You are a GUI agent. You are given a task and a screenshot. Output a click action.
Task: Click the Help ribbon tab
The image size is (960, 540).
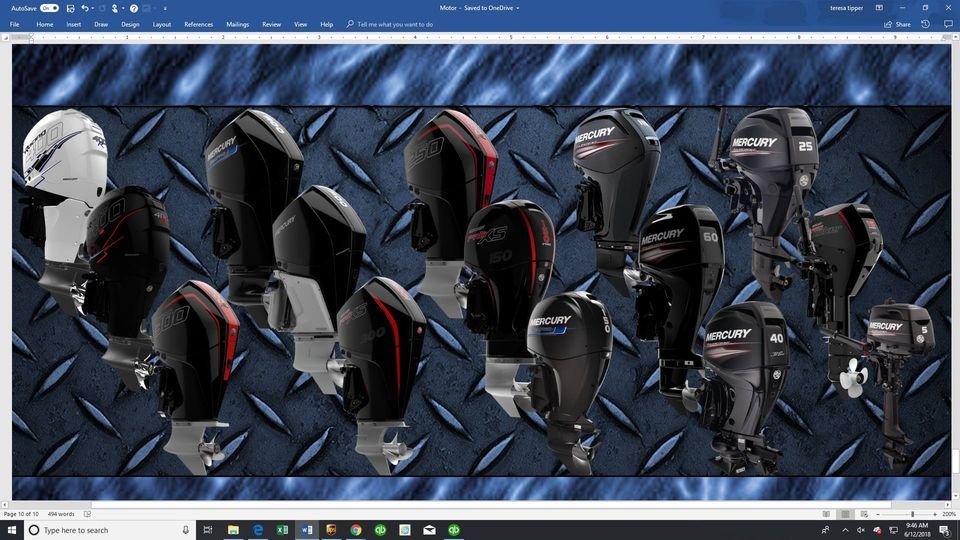[327, 24]
